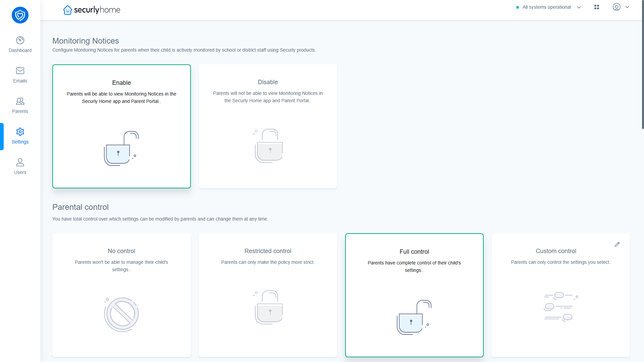Viewport: 644px width, 362px height.
Task: Open the Parents section
Action: tap(20, 106)
